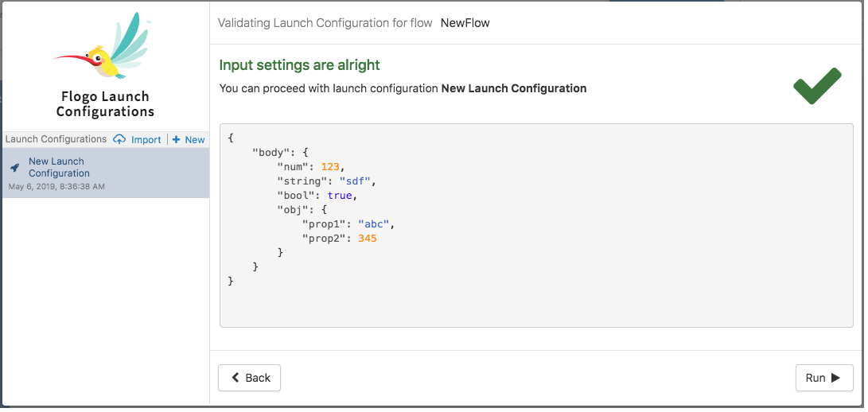The width and height of the screenshot is (868, 412).
Task: Click the rocket icon in the sidebar
Action: tap(15, 168)
